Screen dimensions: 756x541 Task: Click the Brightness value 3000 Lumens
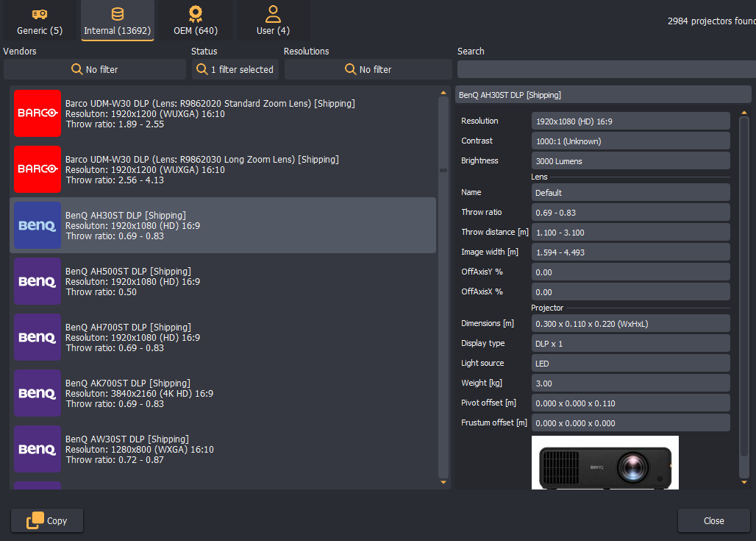click(631, 160)
